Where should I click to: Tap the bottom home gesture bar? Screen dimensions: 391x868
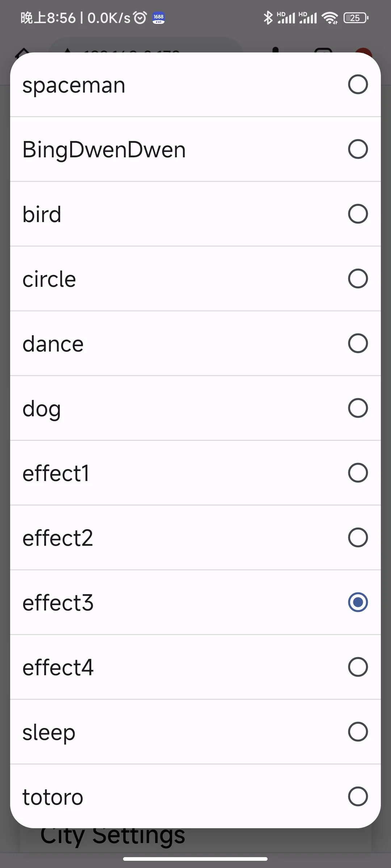point(195,859)
